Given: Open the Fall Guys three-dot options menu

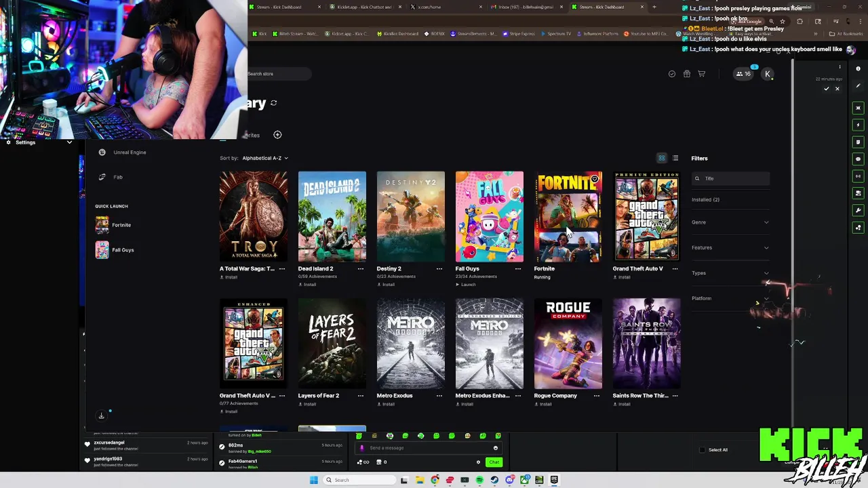Looking at the screenshot, I should coord(517,268).
